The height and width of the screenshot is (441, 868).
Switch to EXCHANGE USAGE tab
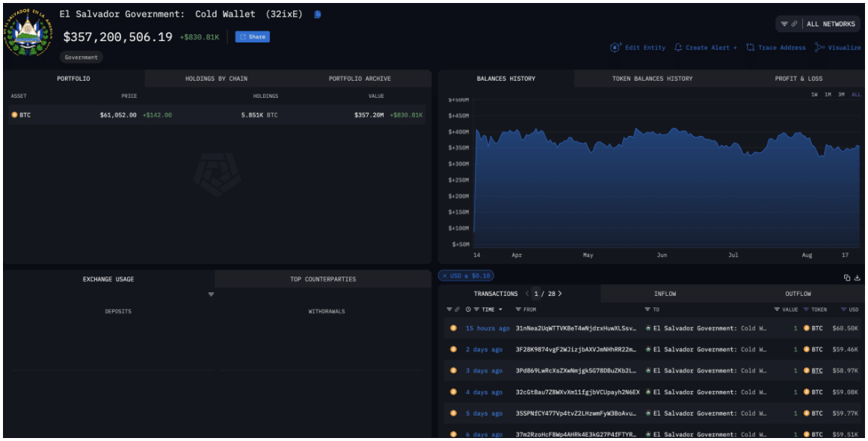(x=108, y=279)
